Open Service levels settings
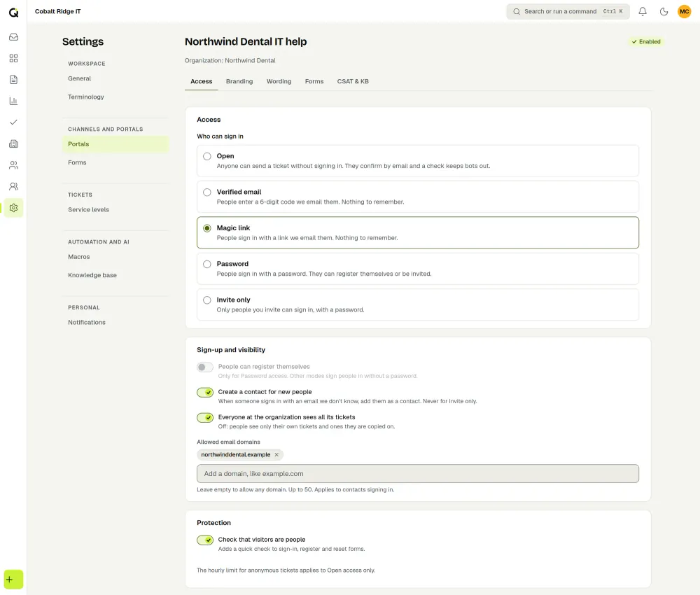Screen dimensions: 700x595 pos(115,210)
